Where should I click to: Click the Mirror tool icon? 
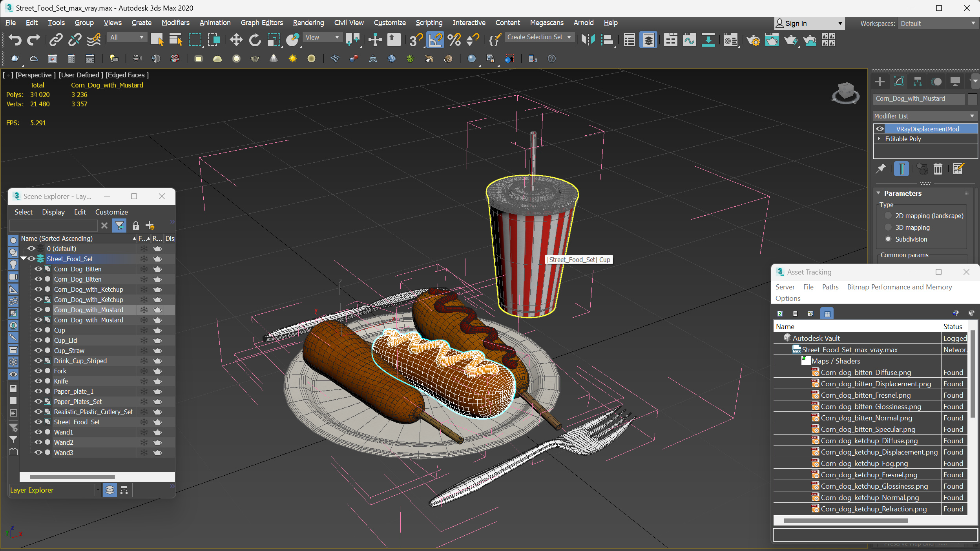(588, 40)
